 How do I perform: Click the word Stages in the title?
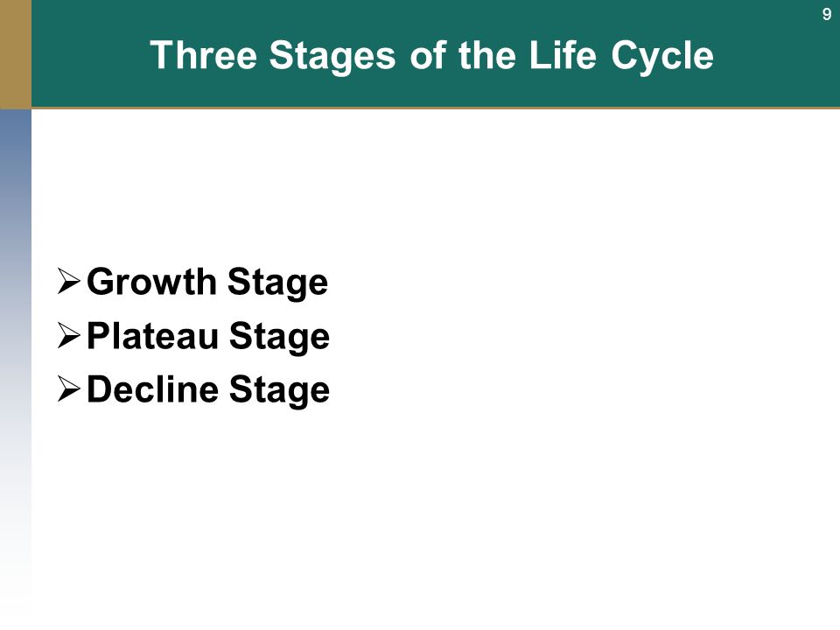(x=332, y=56)
